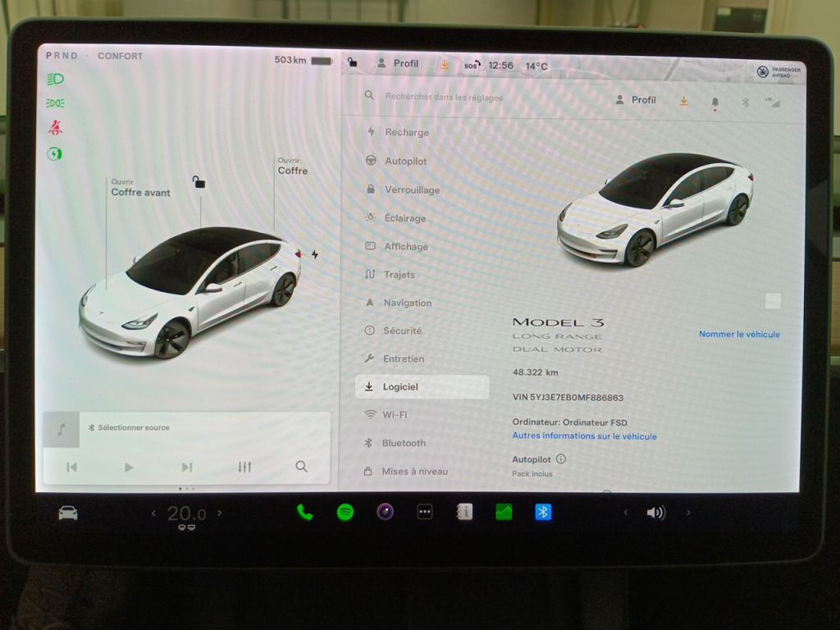The image size is (840, 630).
Task: Tap the SOS emergency icon
Action: 472,66
